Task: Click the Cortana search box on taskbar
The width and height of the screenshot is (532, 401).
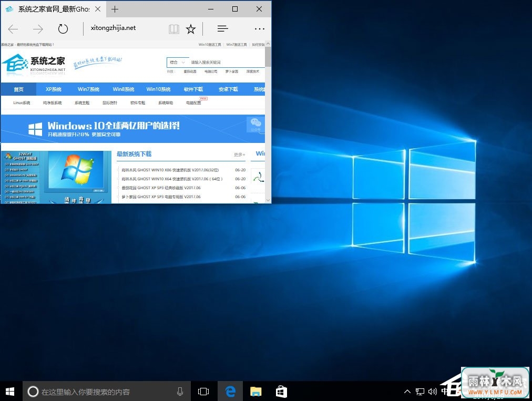Action: 107,392
